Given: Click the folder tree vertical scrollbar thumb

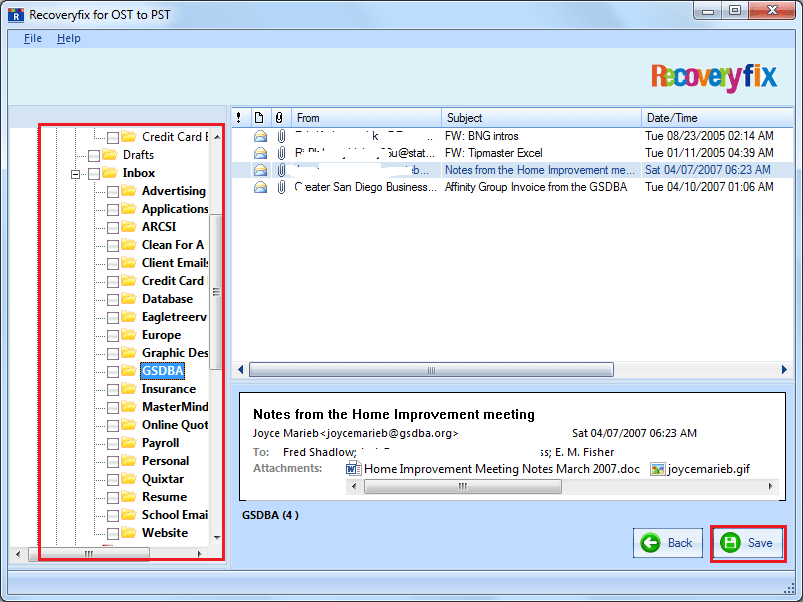Looking at the screenshot, I should [x=216, y=292].
